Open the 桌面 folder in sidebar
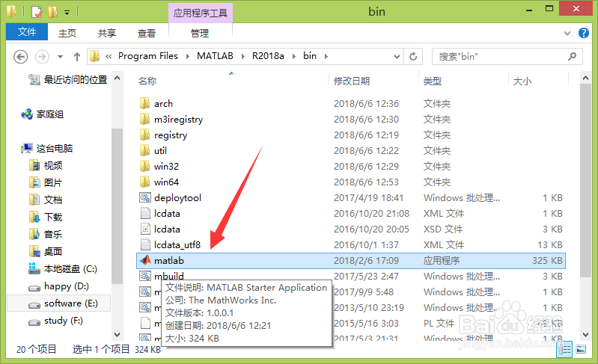 coord(46,251)
